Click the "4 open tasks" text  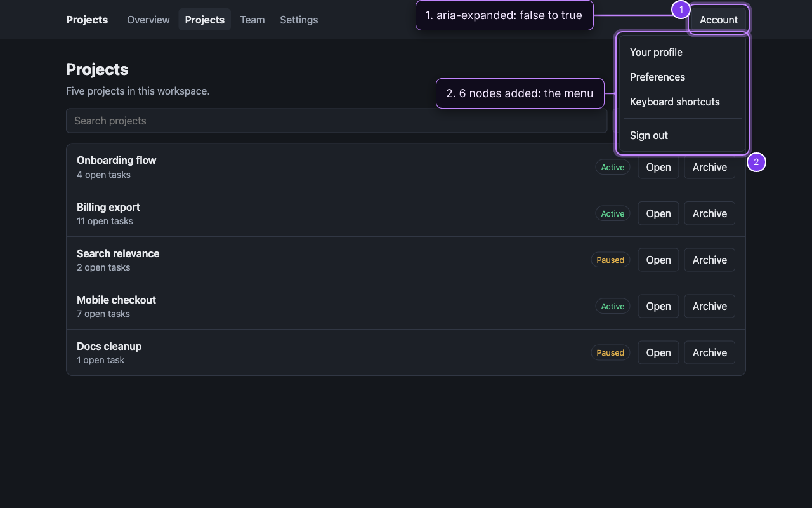click(x=103, y=175)
